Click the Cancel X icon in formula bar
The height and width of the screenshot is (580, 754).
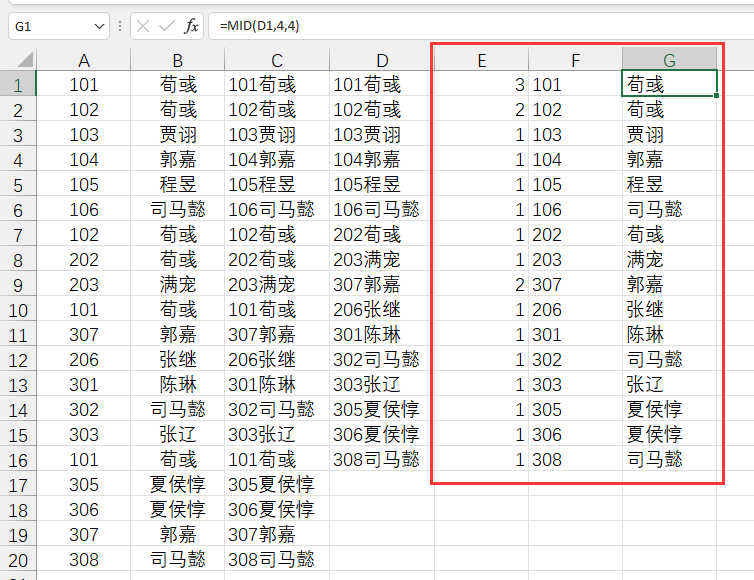coord(143,26)
